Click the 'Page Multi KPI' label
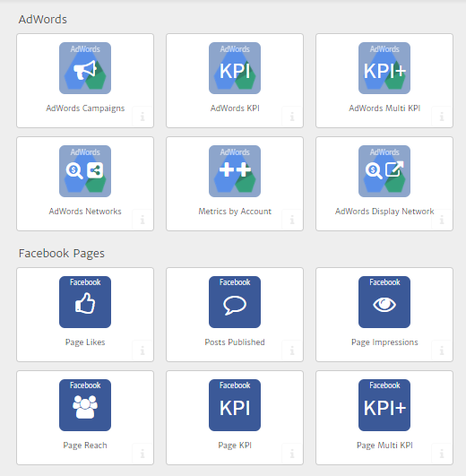The width and height of the screenshot is (466, 476). tap(384, 446)
